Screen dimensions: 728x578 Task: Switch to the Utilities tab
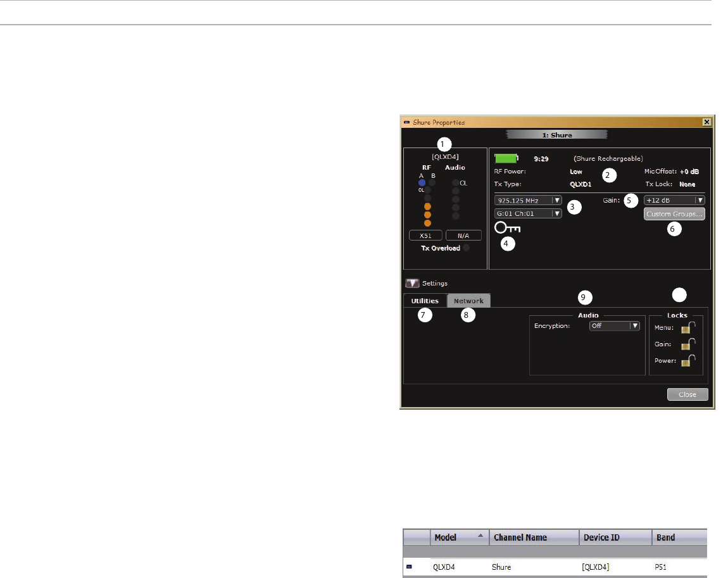pos(425,301)
